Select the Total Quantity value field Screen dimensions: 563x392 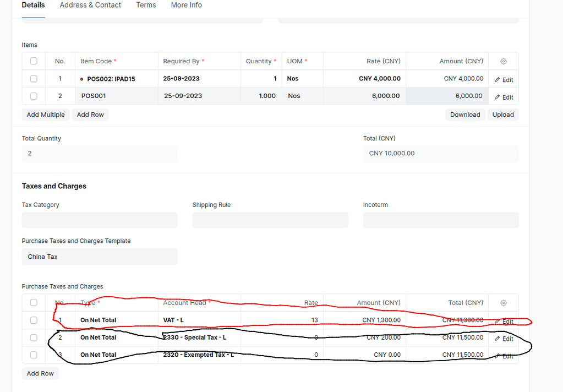tap(99, 153)
